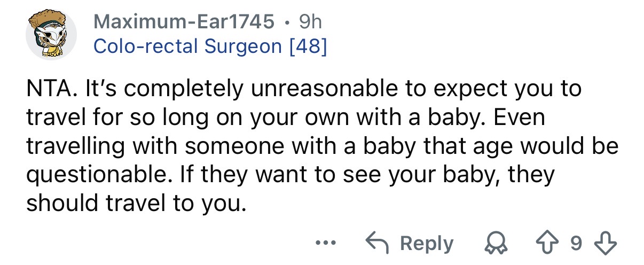Image resolution: width=644 pixels, height=265 pixels.
Task: Click the comment's last line 'should travel to you.'
Action: click(x=137, y=204)
